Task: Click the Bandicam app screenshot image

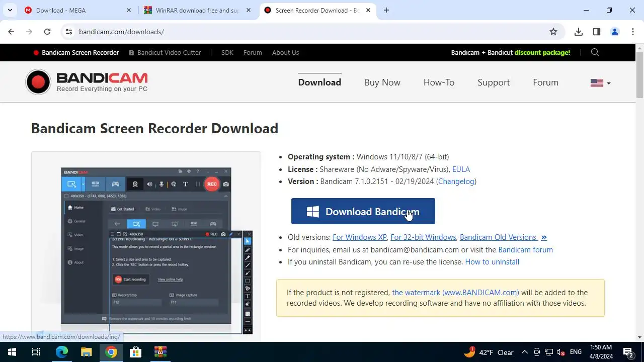Action: [x=146, y=247]
